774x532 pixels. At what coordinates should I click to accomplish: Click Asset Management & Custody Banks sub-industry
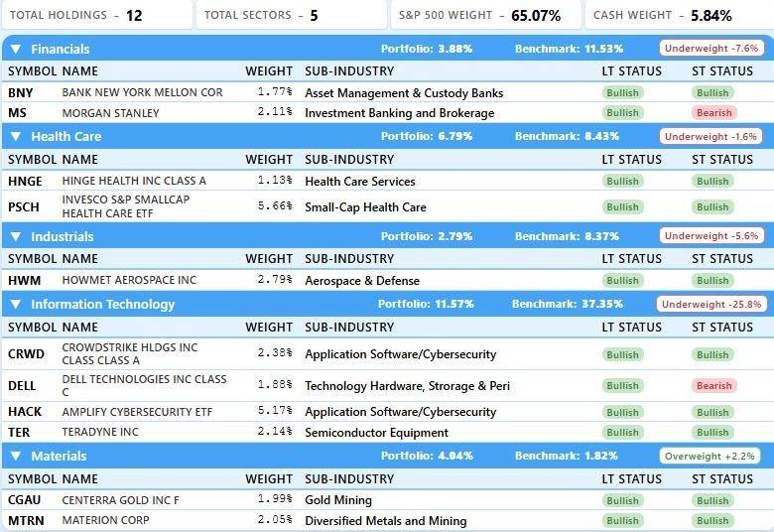pos(404,93)
